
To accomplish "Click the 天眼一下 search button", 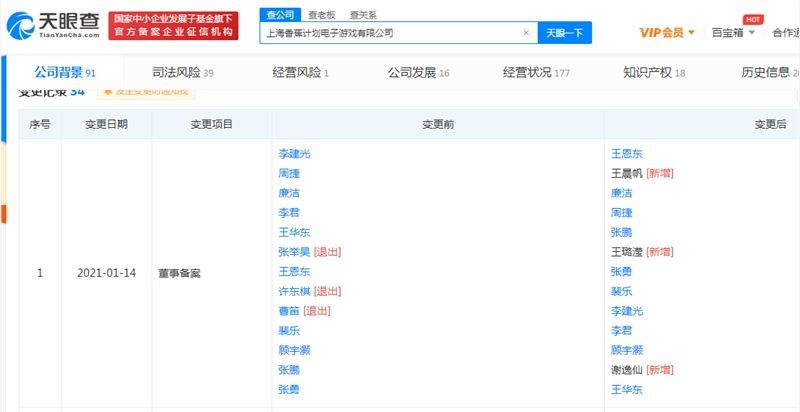I will tap(564, 33).
